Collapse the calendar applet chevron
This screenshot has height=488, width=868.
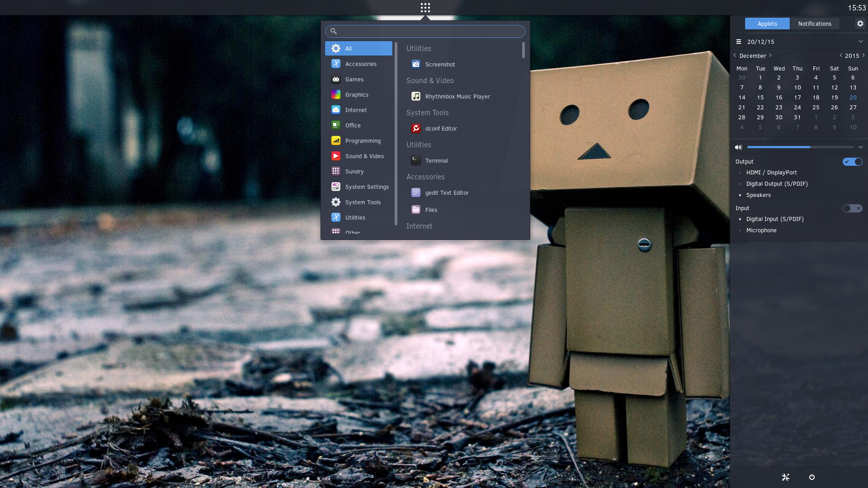tap(861, 42)
